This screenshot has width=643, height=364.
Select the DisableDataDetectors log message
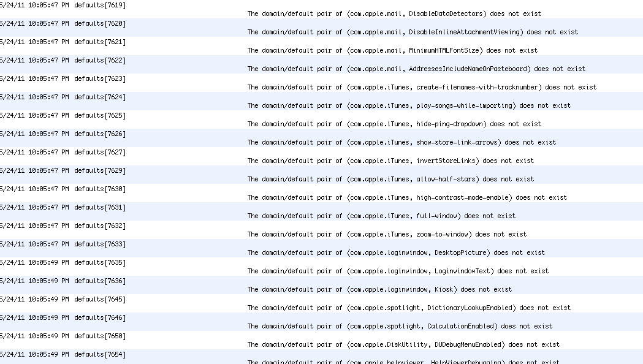tap(394, 13)
